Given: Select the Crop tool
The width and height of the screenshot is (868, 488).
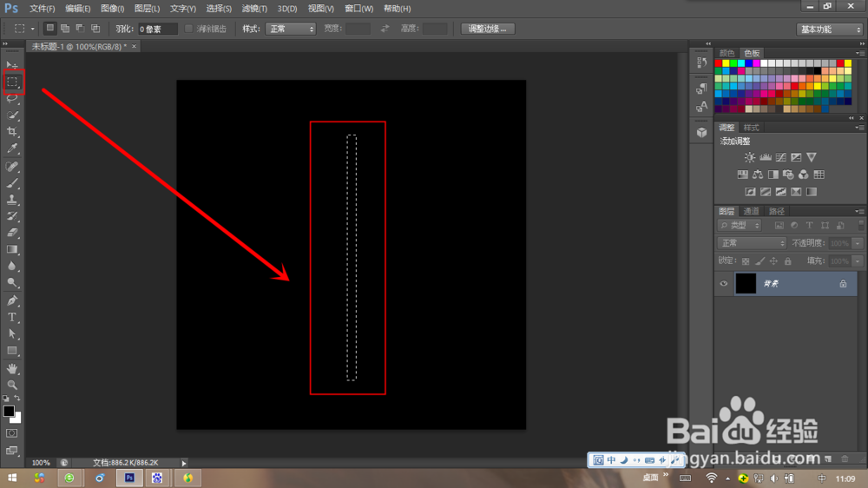Looking at the screenshot, I should pos(12,132).
